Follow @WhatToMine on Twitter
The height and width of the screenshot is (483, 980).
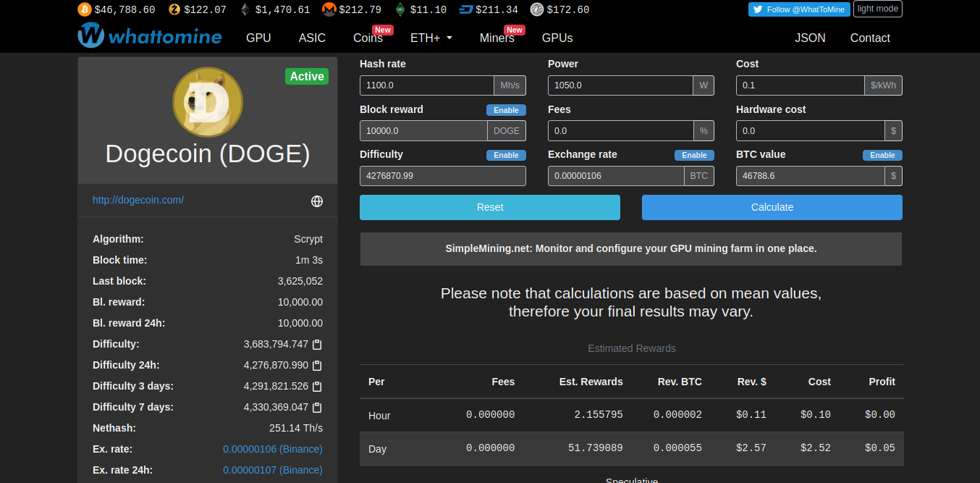pyautogui.click(x=799, y=9)
